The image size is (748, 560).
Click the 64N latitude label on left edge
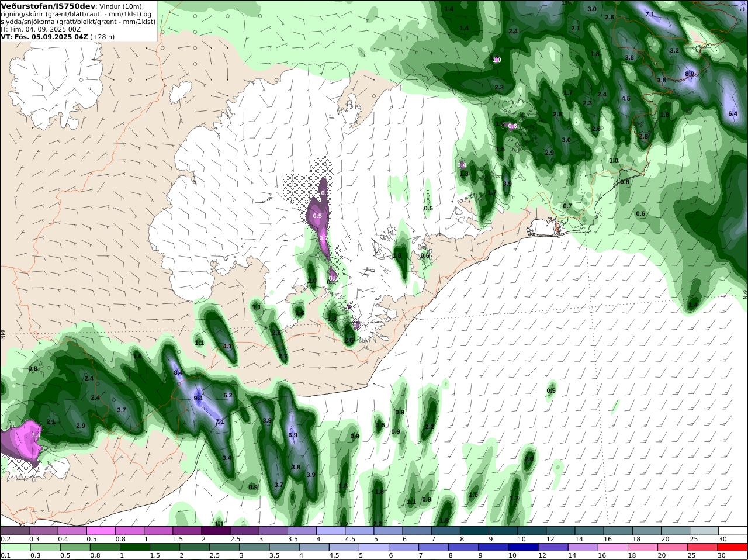click(x=3, y=334)
